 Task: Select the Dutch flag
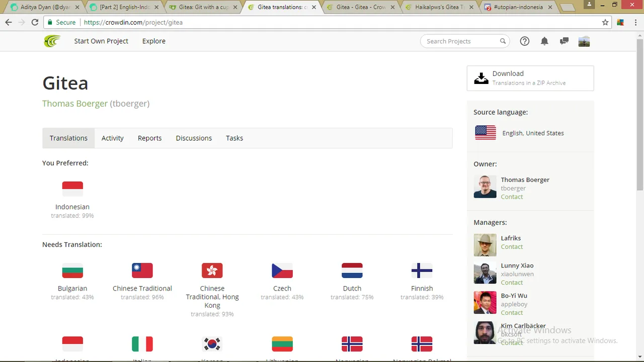[x=352, y=270]
